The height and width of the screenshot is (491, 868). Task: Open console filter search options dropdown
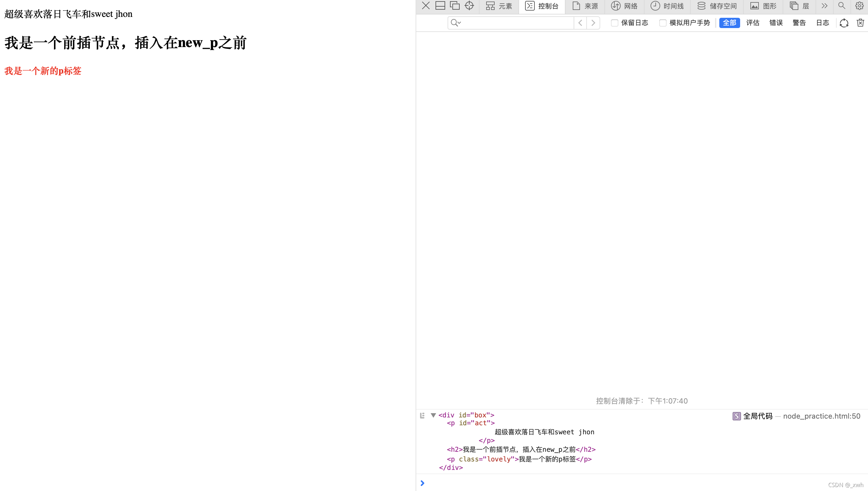click(x=456, y=23)
